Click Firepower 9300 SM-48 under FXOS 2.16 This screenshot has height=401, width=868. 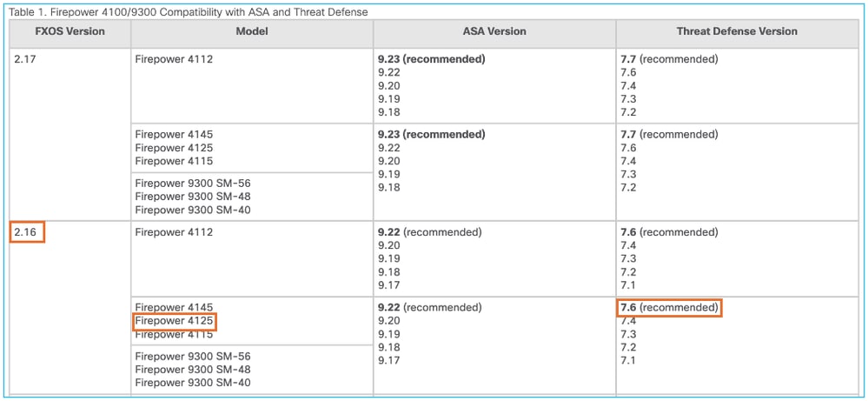(x=193, y=370)
